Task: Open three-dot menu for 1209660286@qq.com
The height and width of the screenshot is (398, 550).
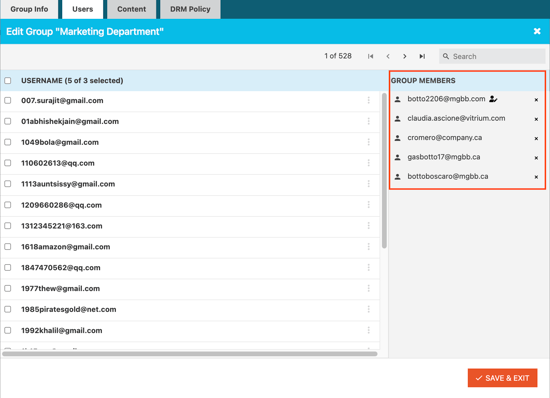Action: (369, 205)
